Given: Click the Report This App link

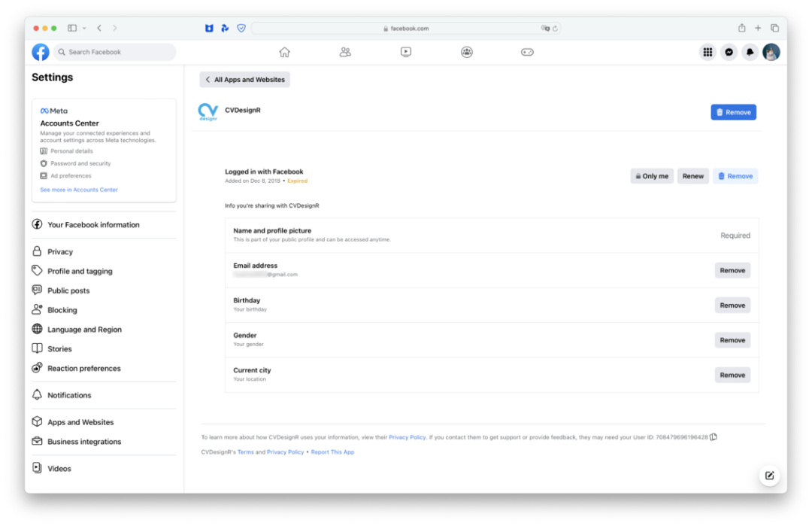Looking at the screenshot, I should coord(332,452).
